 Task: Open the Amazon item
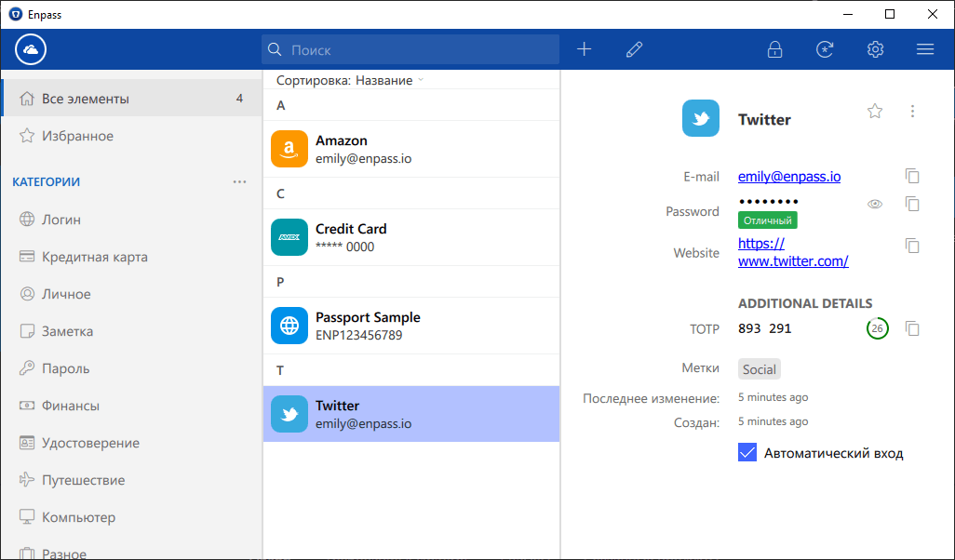click(x=411, y=149)
